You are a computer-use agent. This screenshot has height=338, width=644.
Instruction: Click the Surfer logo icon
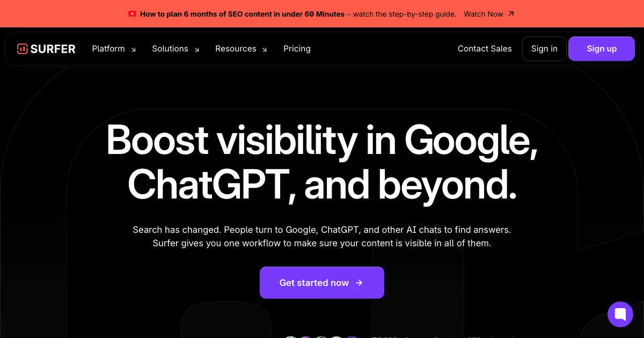click(22, 49)
